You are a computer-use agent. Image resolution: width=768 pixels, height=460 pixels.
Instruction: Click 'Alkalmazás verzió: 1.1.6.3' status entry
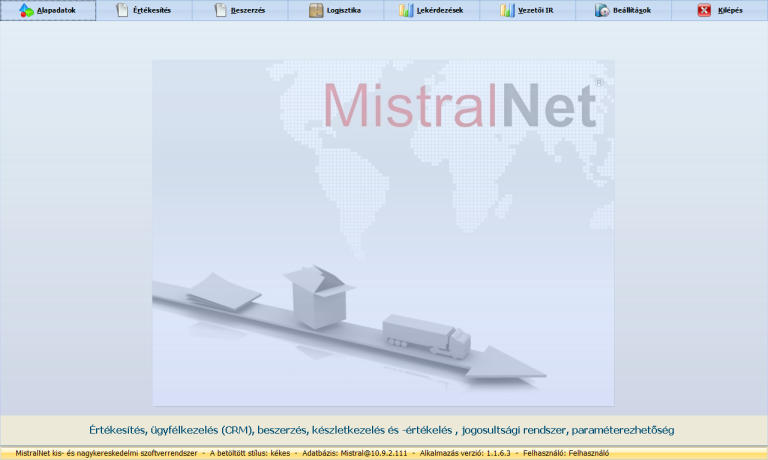[465, 453]
